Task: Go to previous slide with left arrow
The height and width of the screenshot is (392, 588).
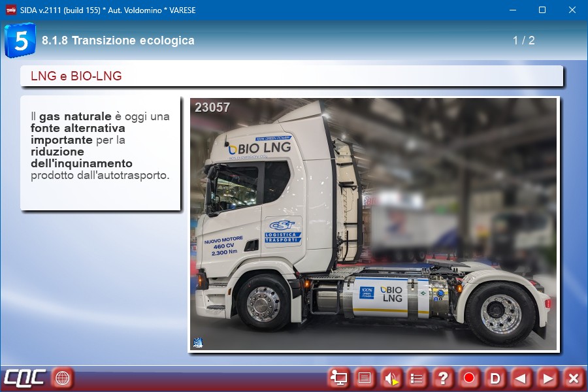Action: click(521, 378)
